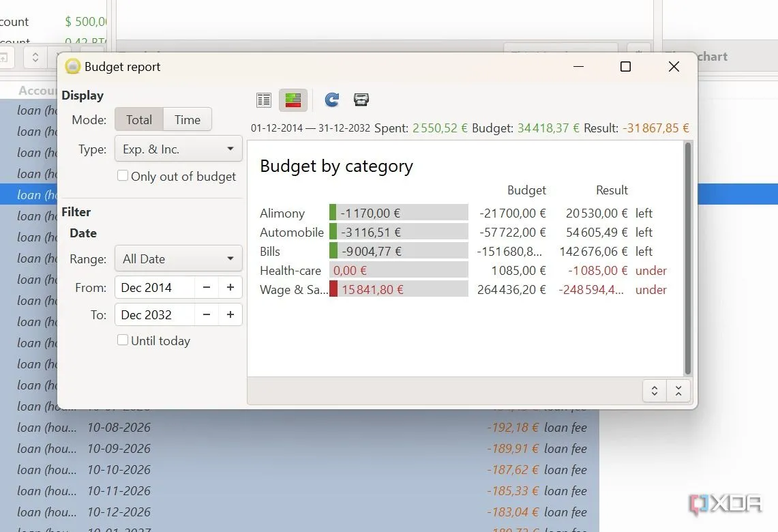Open the Type dropdown showing Exp. & Inc.
This screenshot has width=778, height=532.
[x=178, y=149]
